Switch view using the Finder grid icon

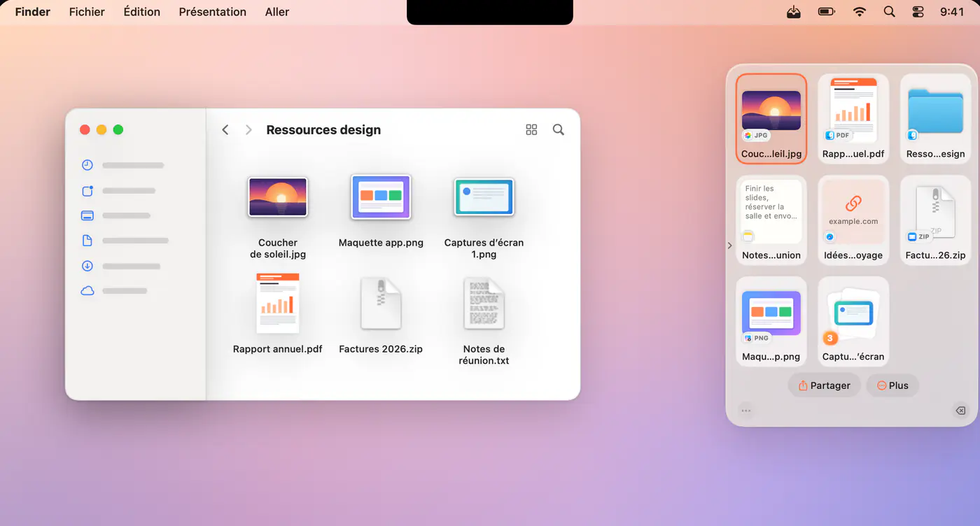531,129
